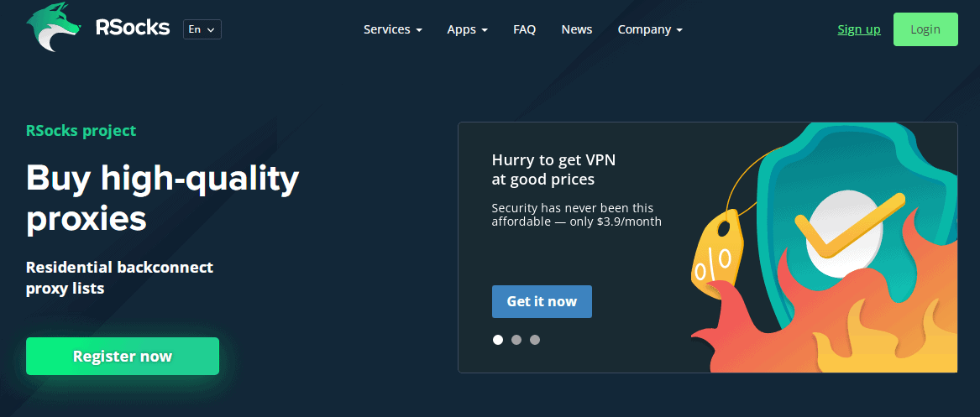Image resolution: width=980 pixels, height=417 pixels.
Task: Click the Register now button
Action: pos(123,357)
